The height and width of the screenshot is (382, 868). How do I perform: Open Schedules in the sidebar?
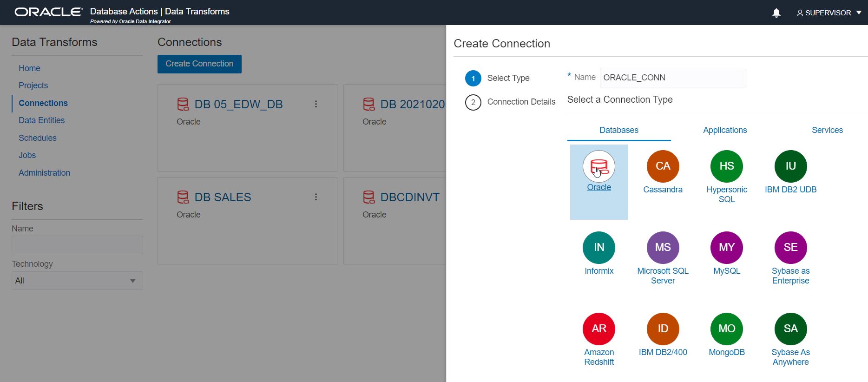point(37,138)
